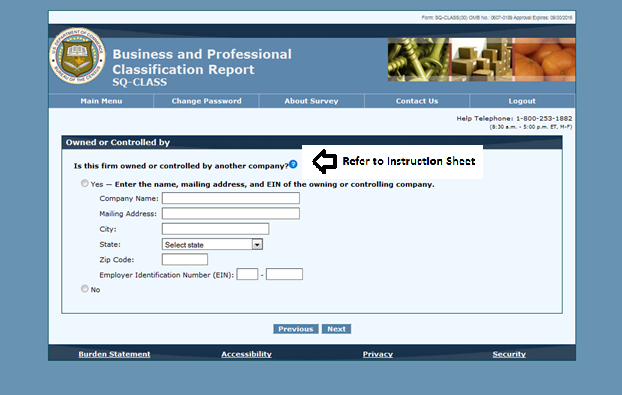Click the Previous button
Viewport: 622px width, 395px height.
click(296, 329)
